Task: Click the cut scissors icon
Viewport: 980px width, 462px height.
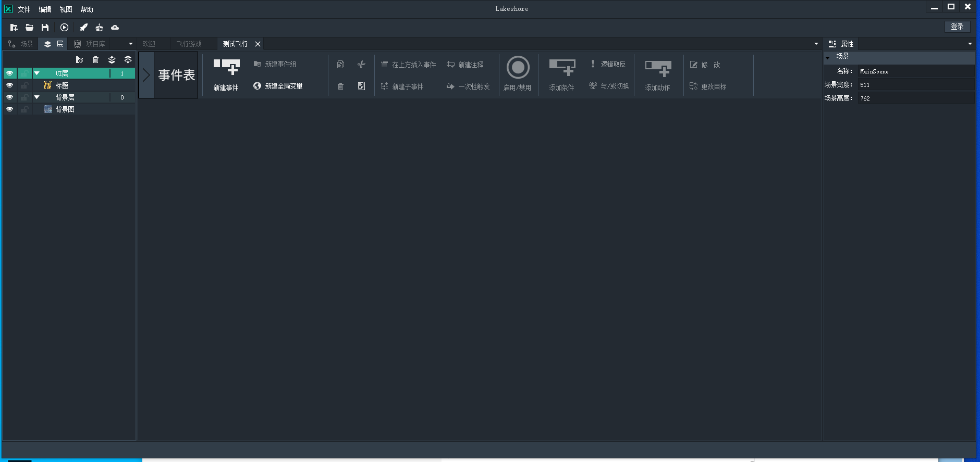Action: [x=361, y=65]
